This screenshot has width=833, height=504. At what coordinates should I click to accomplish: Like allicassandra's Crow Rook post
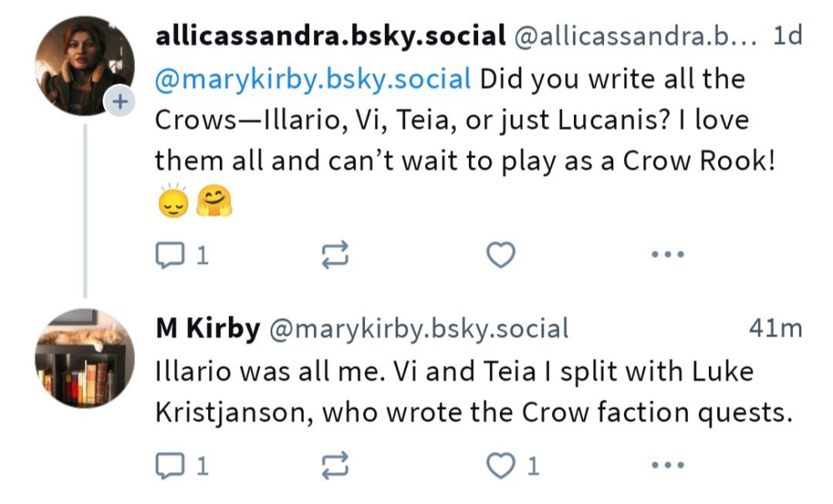(500, 255)
